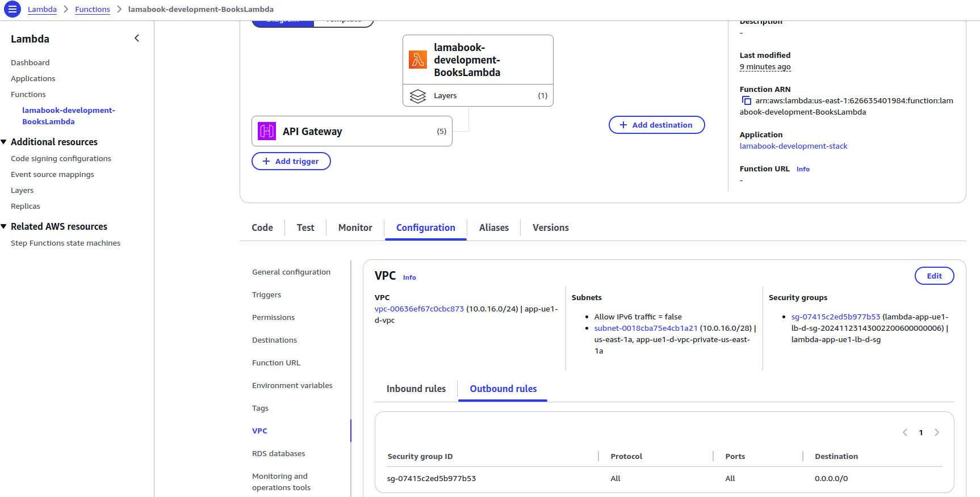Go to next page of outbound rules
Viewport: 980px width, 497px height.
(937, 432)
